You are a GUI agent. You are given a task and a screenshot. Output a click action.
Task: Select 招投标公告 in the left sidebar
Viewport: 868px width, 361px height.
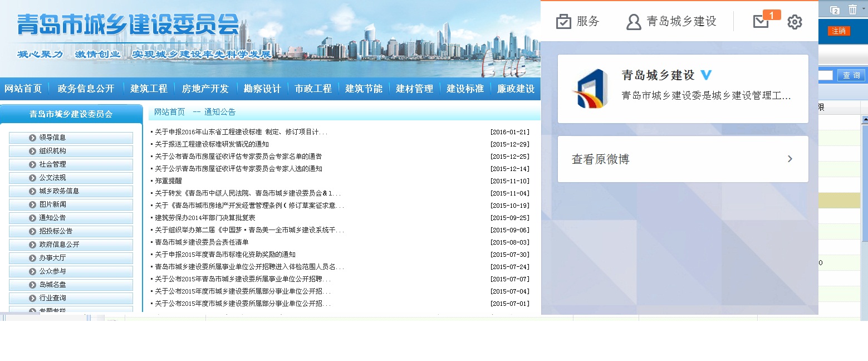[56, 231]
